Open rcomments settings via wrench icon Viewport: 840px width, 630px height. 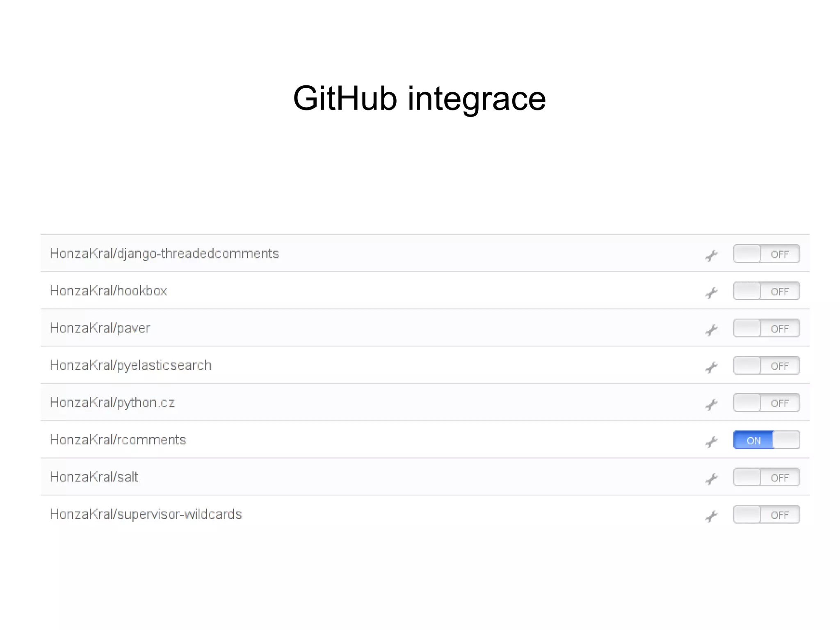tap(711, 442)
